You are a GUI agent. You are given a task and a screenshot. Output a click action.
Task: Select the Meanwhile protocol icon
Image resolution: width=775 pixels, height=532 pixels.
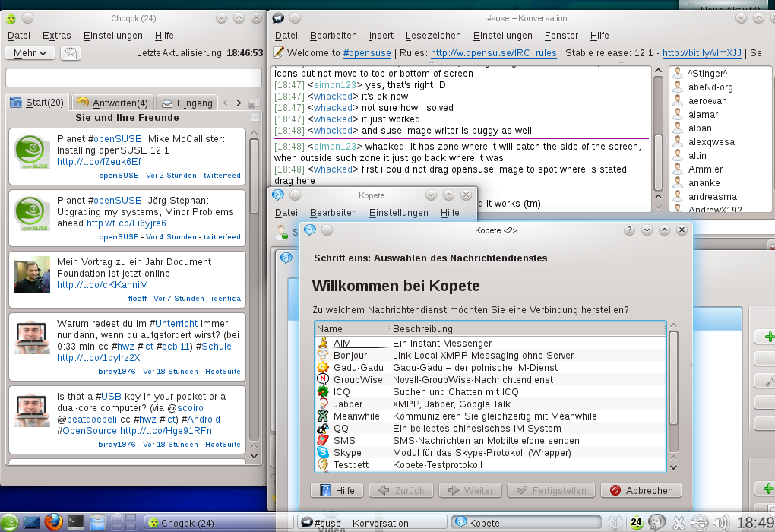[323, 416]
